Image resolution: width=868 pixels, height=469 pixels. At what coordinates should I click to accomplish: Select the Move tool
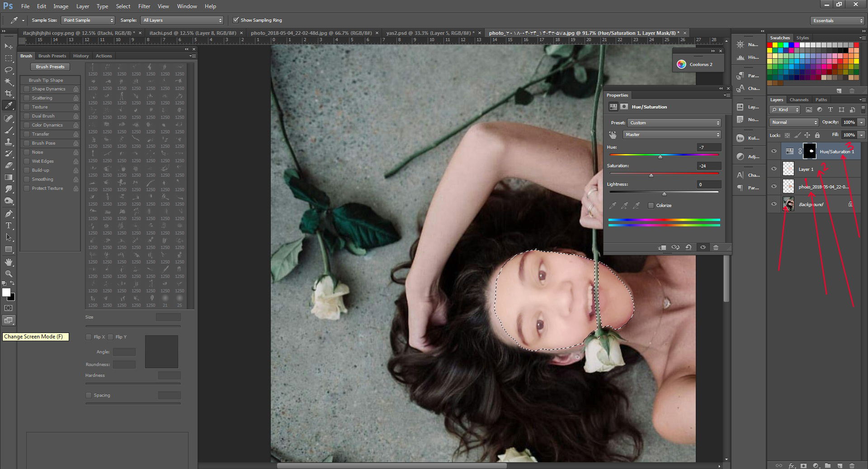pos(9,46)
